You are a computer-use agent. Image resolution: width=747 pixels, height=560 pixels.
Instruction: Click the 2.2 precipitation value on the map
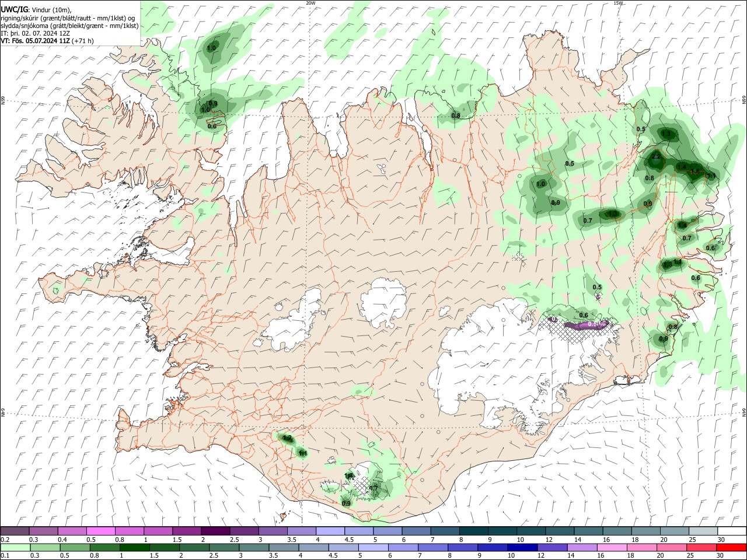click(x=655, y=156)
